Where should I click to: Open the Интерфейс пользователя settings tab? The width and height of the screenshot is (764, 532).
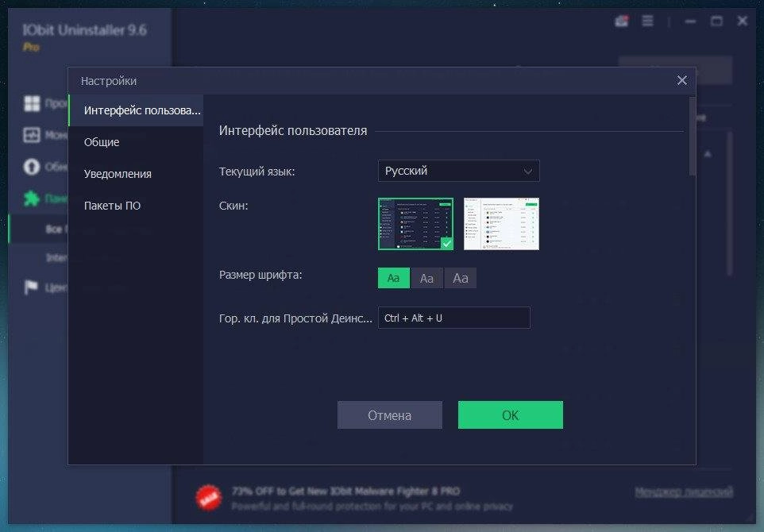coord(136,110)
